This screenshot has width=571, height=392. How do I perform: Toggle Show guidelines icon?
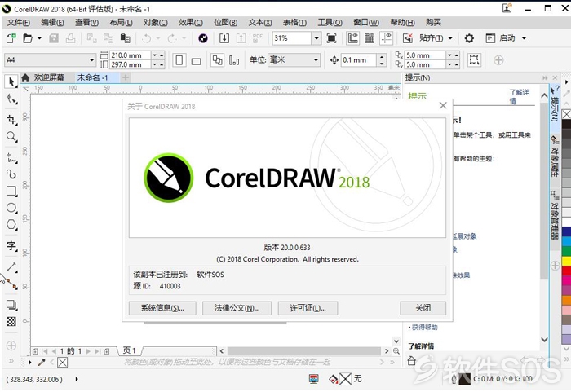386,37
